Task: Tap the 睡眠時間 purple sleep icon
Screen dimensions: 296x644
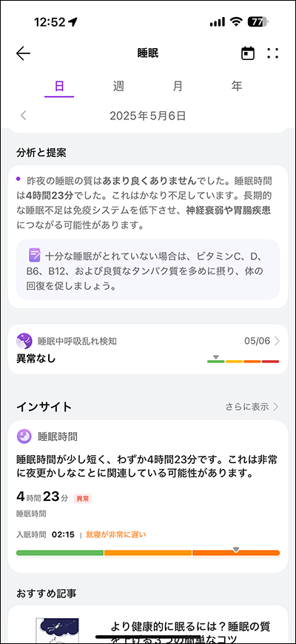Action: (x=24, y=436)
